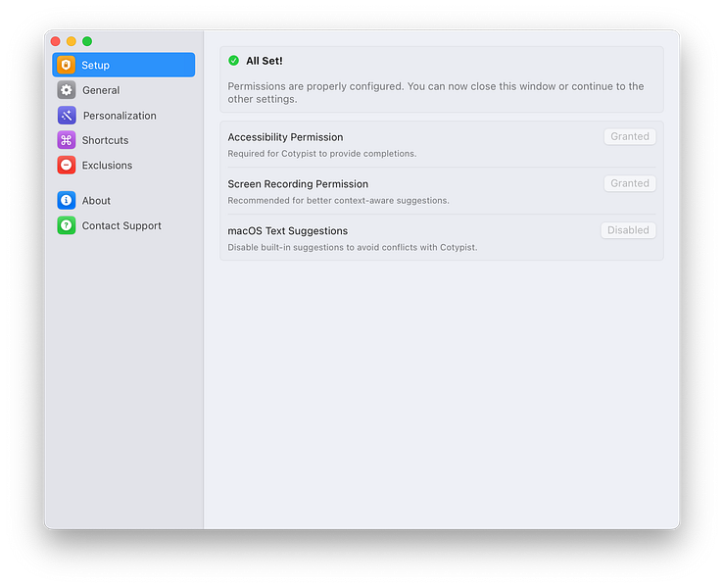
Task: Zoom the window with the green button
Action: [x=87, y=41]
